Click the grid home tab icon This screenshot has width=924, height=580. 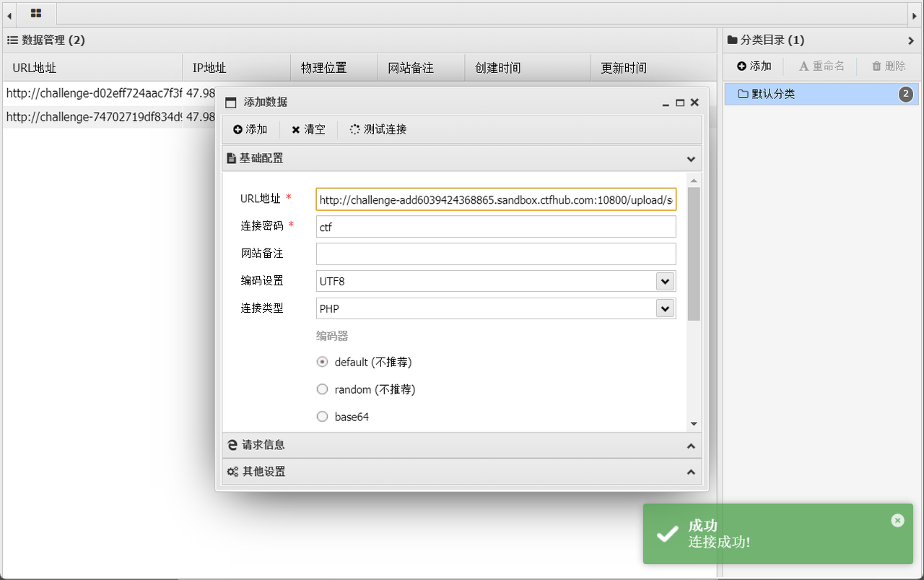pyautogui.click(x=35, y=14)
